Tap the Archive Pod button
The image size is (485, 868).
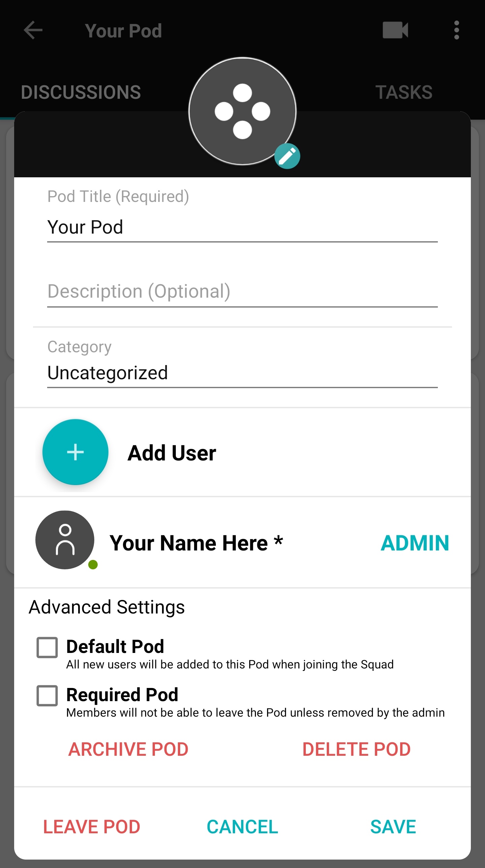point(128,749)
